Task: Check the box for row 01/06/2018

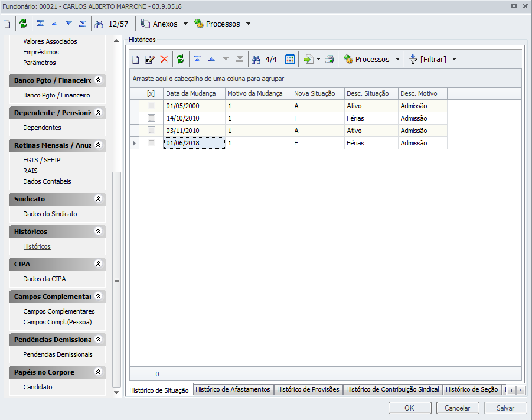Action: 151,143
